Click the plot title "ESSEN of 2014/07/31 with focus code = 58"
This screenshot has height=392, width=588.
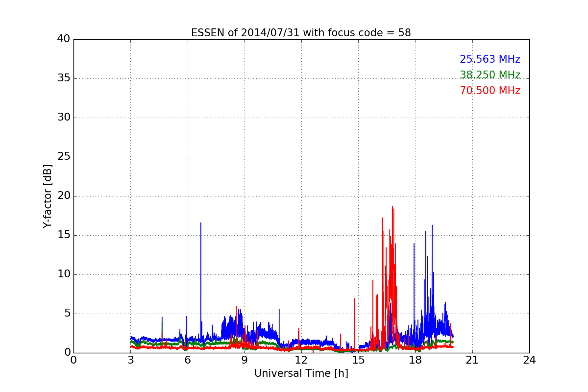tap(301, 33)
